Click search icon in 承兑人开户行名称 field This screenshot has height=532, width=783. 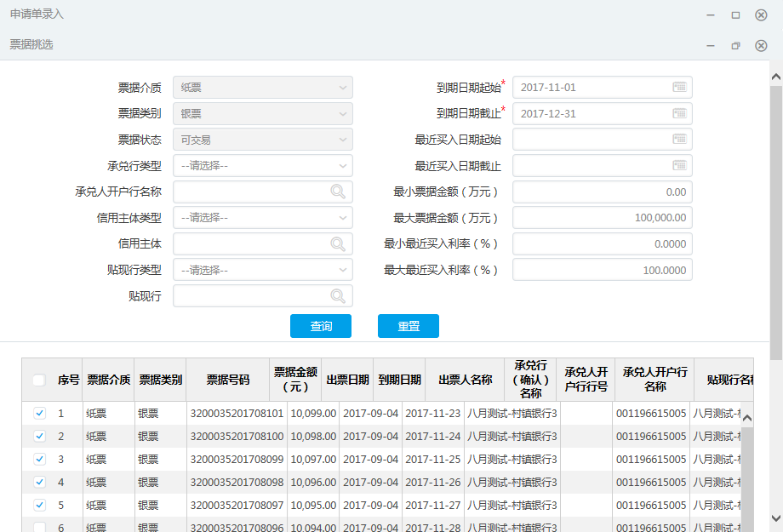338,192
